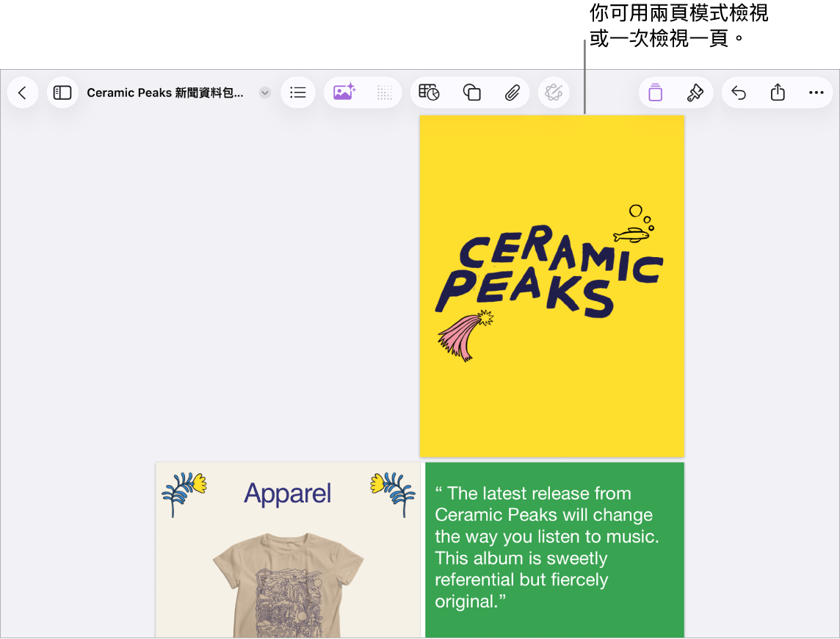This screenshot has width=840, height=639.
Task: Add a shape from shapes icon
Action: (471, 93)
